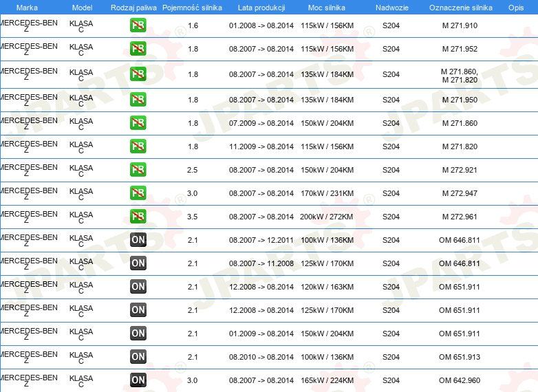Click the petrol icon in the 07.2009 production row
538x392 pixels.
pos(138,122)
